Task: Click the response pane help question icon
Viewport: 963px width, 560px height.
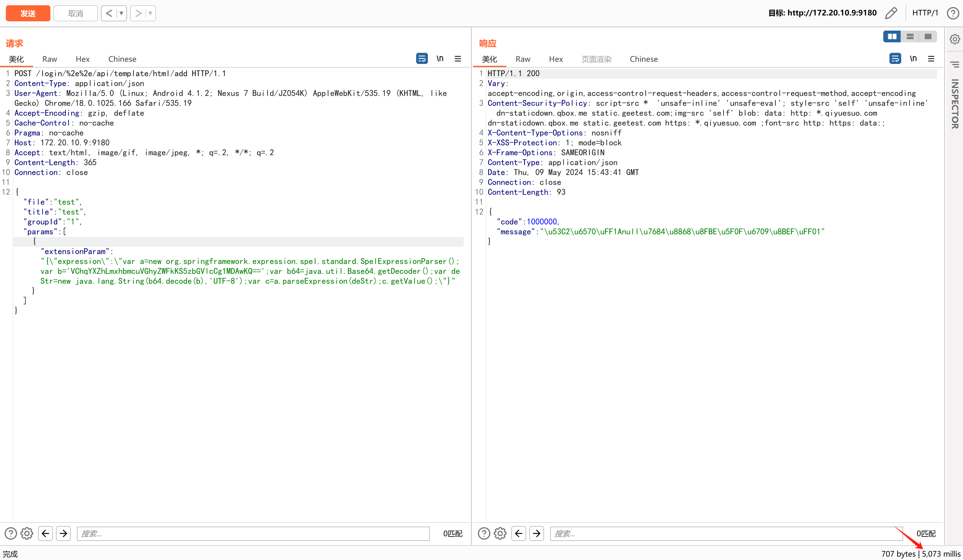Action: 484,533
